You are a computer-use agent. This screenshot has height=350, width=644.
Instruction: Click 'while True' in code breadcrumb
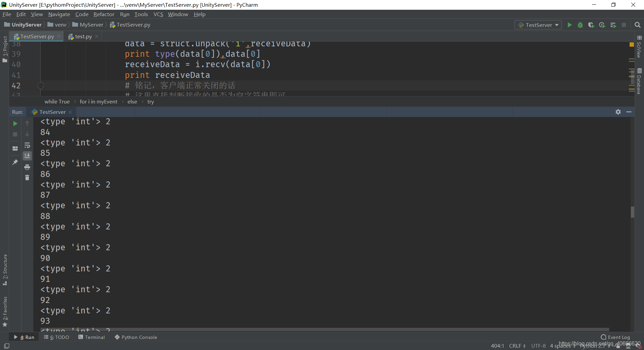coord(57,102)
